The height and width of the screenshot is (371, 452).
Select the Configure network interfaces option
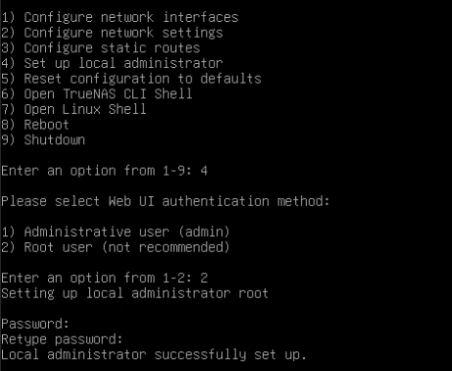tap(120, 17)
